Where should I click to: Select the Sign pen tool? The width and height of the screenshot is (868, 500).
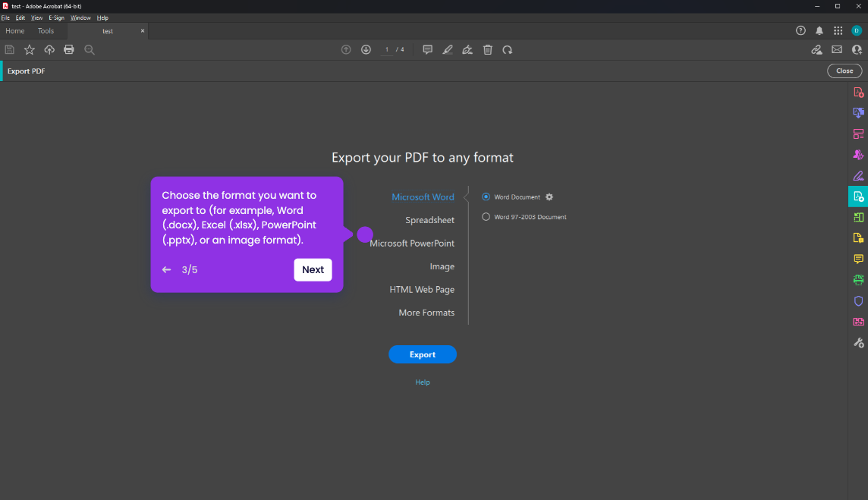467,50
